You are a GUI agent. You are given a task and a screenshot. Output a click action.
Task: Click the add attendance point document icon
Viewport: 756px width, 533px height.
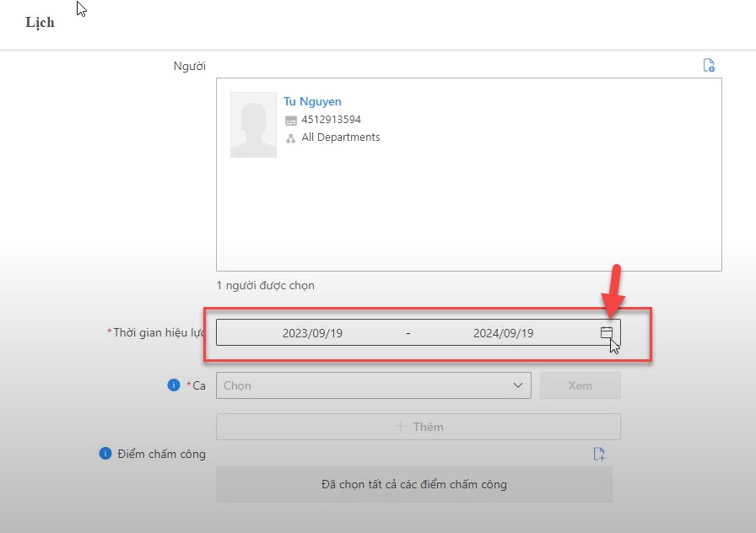tap(598, 454)
